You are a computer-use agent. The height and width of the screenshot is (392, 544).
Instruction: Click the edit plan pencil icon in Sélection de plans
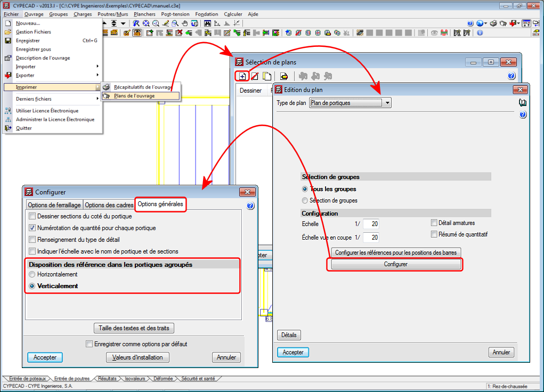click(255, 76)
